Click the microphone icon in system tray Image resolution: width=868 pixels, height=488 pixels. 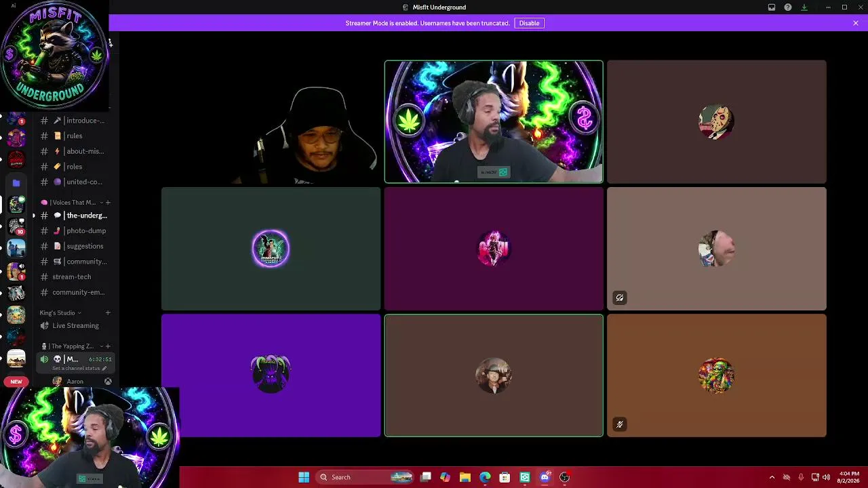pyautogui.click(x=801, y=477)
